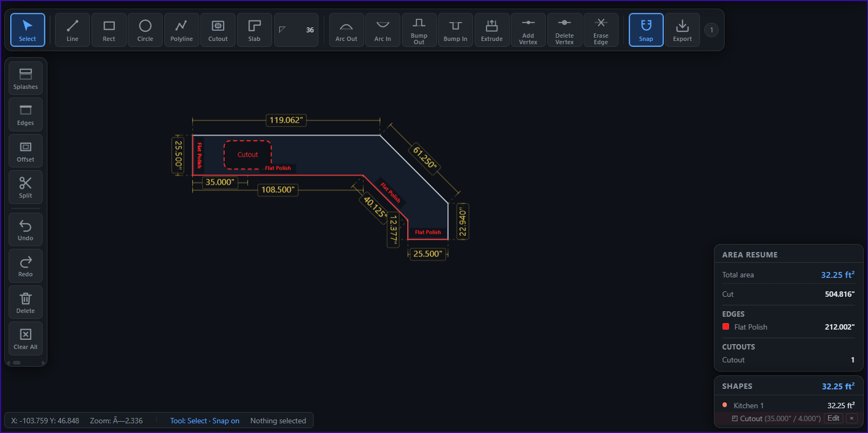The width and height of the screenshot is (868, 433).
Task: Click Kitchen 1 red dot indicator
Action: click(x=725, y=405)
